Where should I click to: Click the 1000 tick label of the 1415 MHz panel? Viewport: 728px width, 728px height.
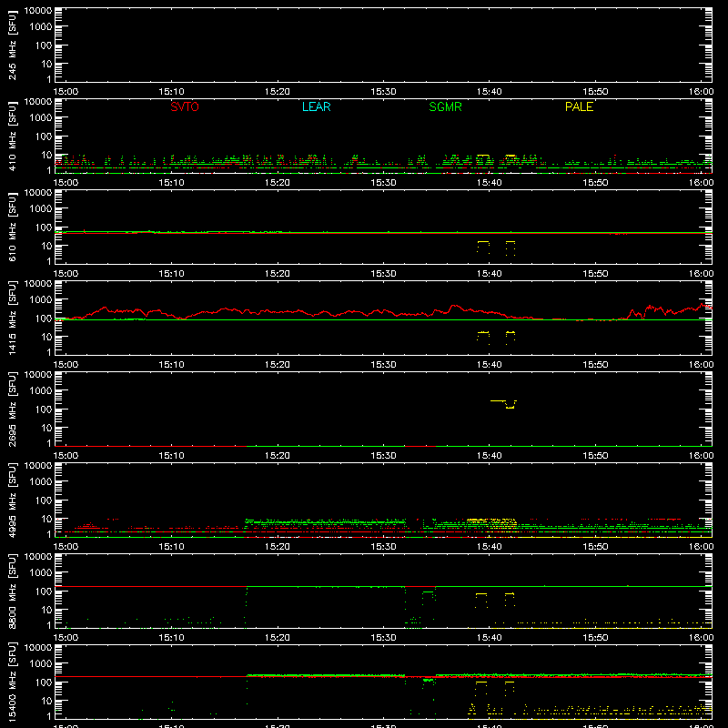tap(41, 299)
